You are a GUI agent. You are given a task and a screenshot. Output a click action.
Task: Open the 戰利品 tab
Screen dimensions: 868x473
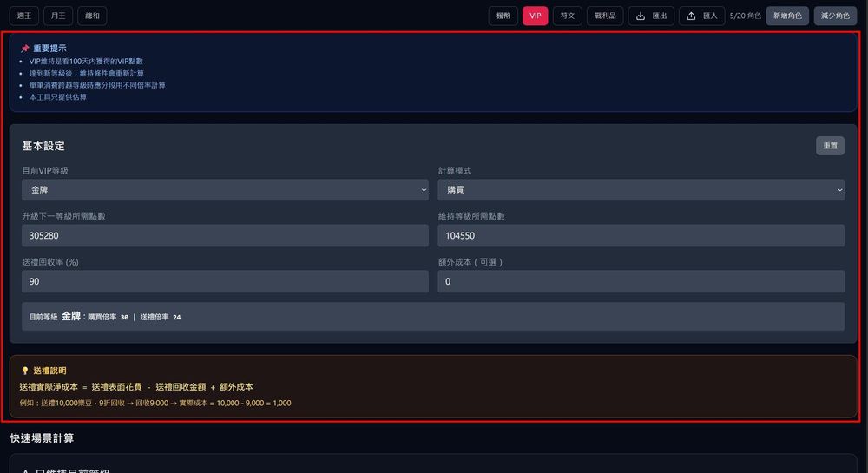click(605, 16)
